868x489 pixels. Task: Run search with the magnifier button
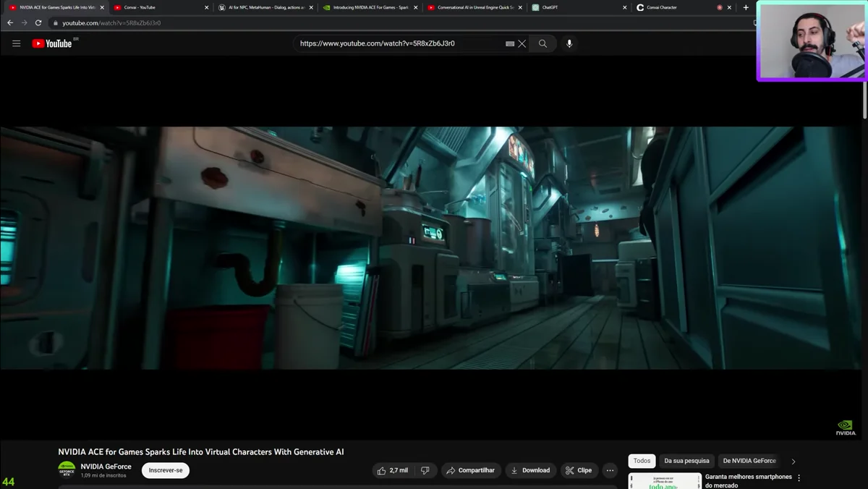[542, 43]
